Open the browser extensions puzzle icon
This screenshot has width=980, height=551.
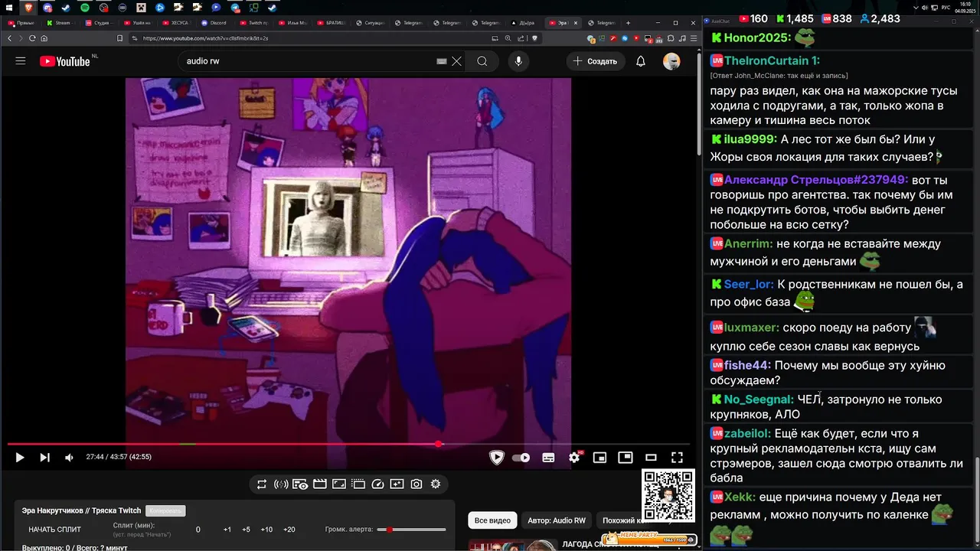671,38
